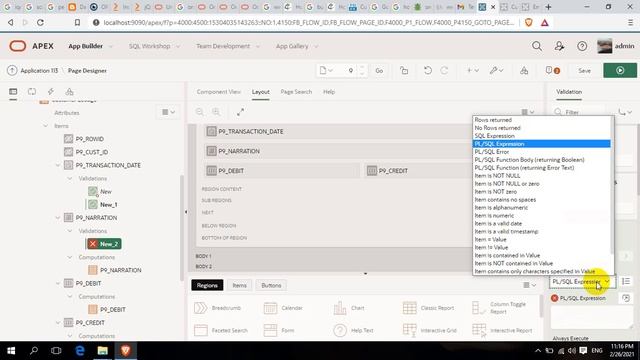
Task: Choose Rows returned option
Action: (541, 120)
